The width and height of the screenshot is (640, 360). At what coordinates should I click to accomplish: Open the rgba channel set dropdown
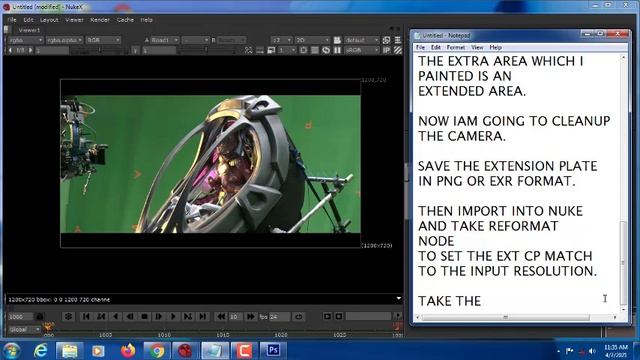[x=25, y=40]
